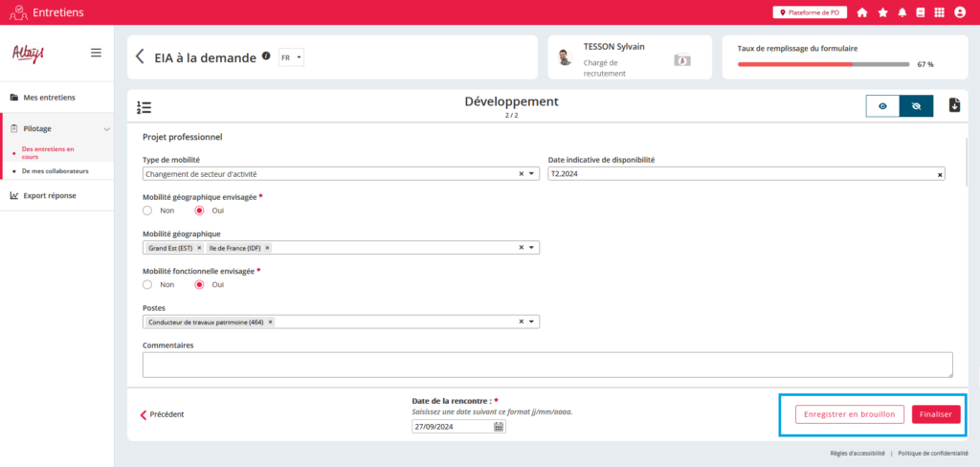This screenshot has width=980, height=467.
Task: Open the apps grid menu
Action: pyautogui.click(x=939, y=12)
